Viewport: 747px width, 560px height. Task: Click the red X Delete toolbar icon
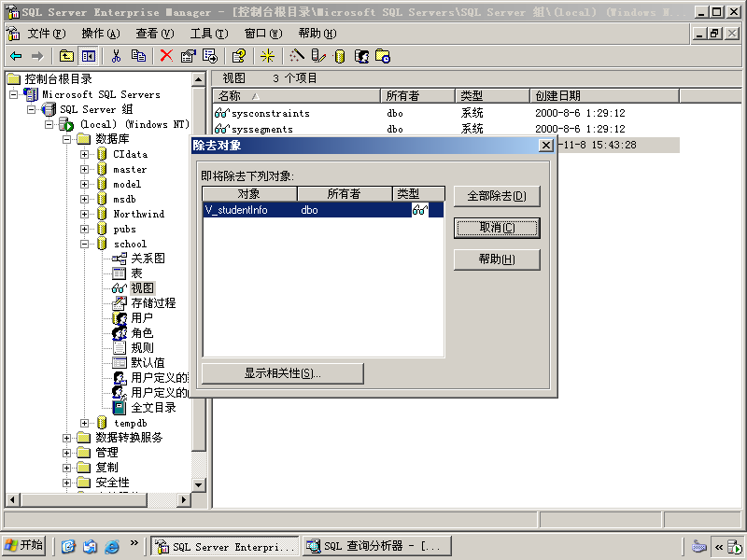pos(166,56)
